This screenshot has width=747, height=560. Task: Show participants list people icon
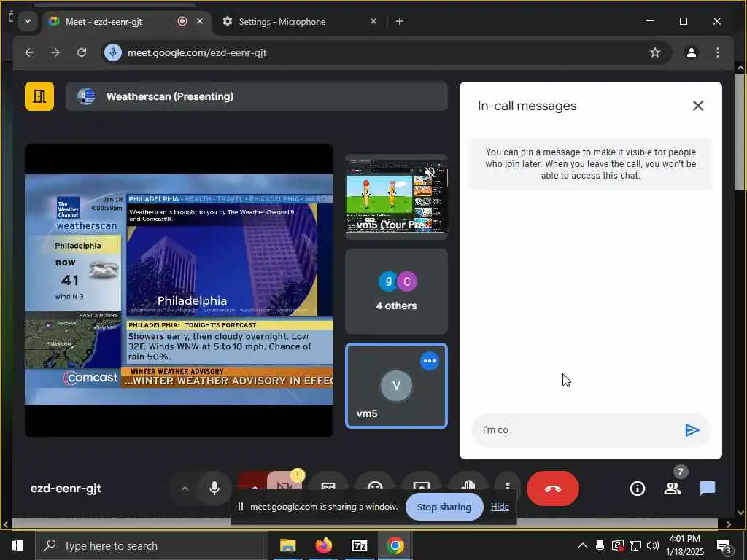[673, 488]
